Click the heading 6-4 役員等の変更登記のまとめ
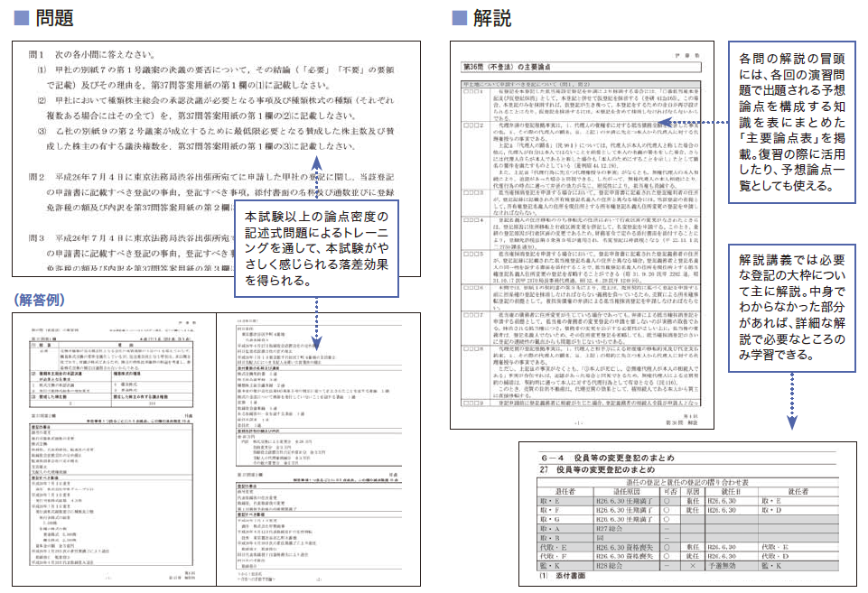 (607, 458)
